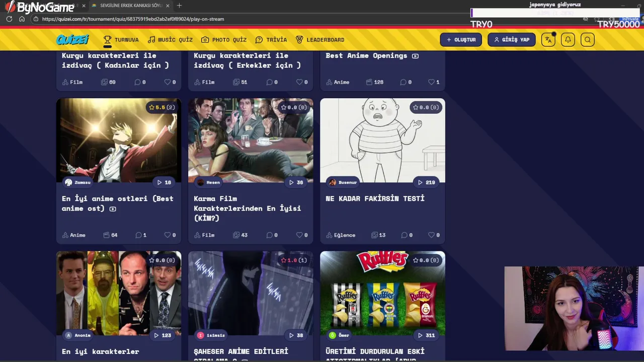644x362 pixels.
Task: Open comments on NE KADAR FAKİRSİN card
Action: 408,235
